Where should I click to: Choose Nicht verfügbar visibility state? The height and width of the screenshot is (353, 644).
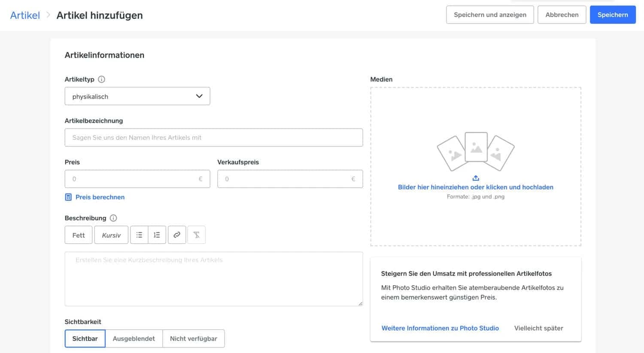pos(194,338)
